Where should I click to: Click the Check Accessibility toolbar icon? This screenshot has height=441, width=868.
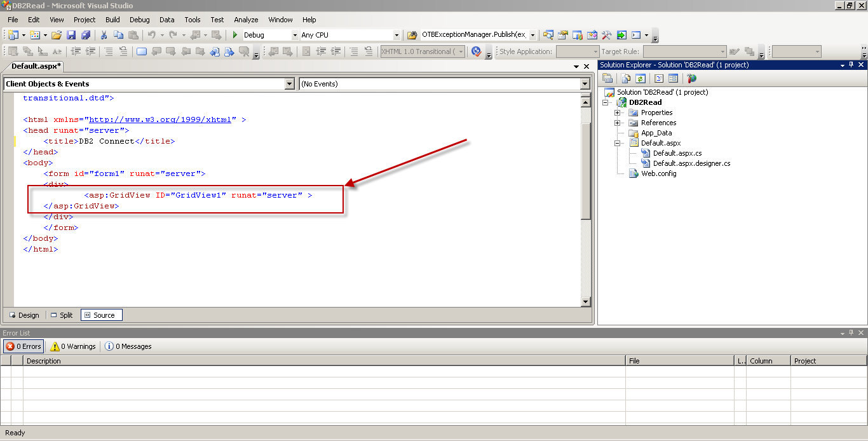click(x=476, y=51)
